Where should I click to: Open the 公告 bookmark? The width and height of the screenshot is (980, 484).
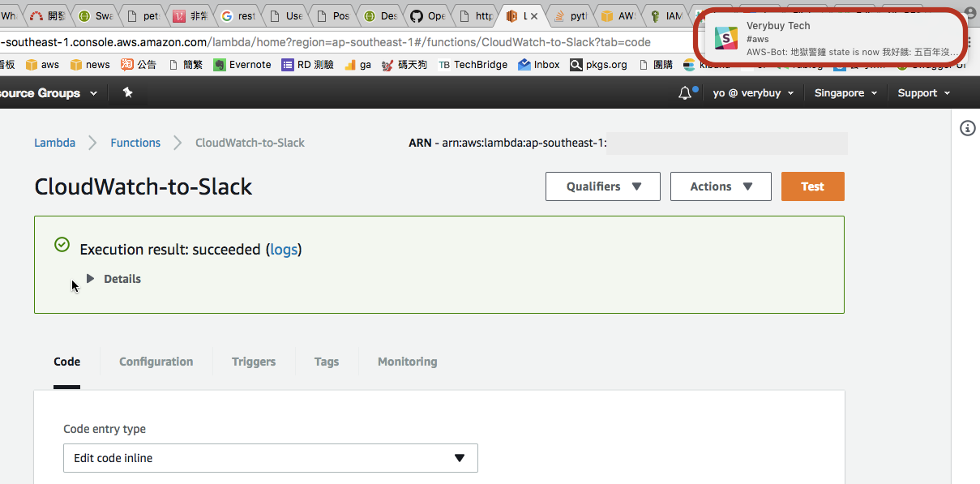(x=139, y=65)
